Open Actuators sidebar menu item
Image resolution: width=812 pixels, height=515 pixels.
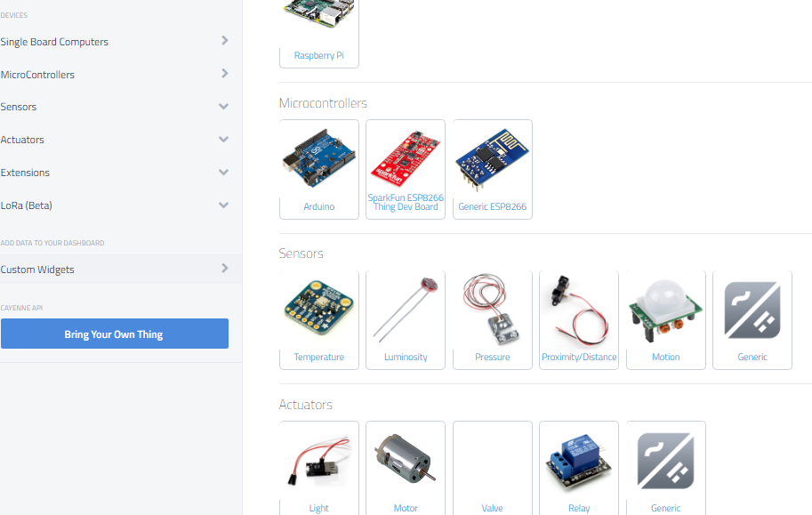click(x=22, y=140)
